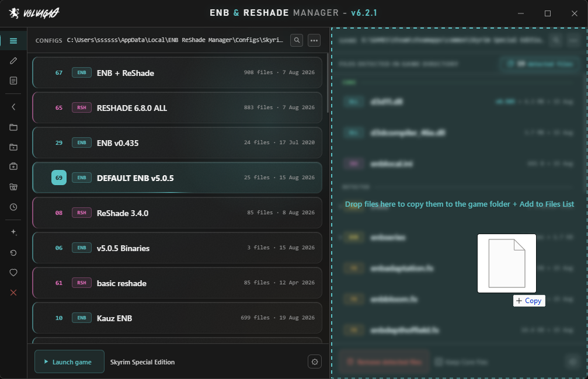Click the number 08 on ReShade 3.4.0
The width and height of the screenshot is (588, 379).
59,213
